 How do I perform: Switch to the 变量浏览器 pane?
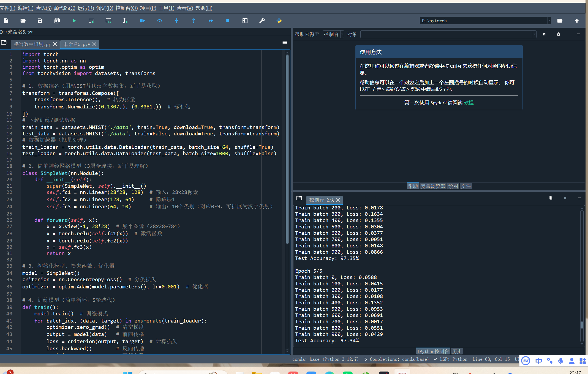pos(433,186)
